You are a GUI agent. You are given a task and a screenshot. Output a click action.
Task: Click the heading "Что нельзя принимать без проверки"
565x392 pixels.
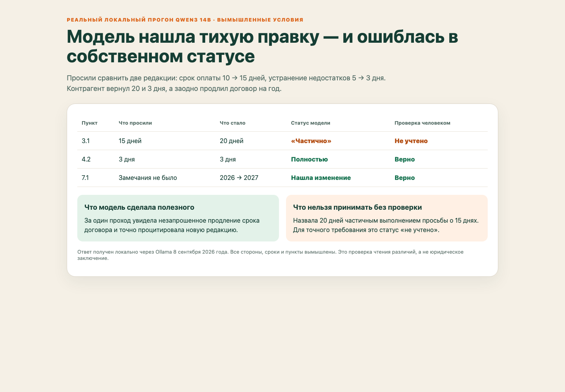(x=357, y=207)
